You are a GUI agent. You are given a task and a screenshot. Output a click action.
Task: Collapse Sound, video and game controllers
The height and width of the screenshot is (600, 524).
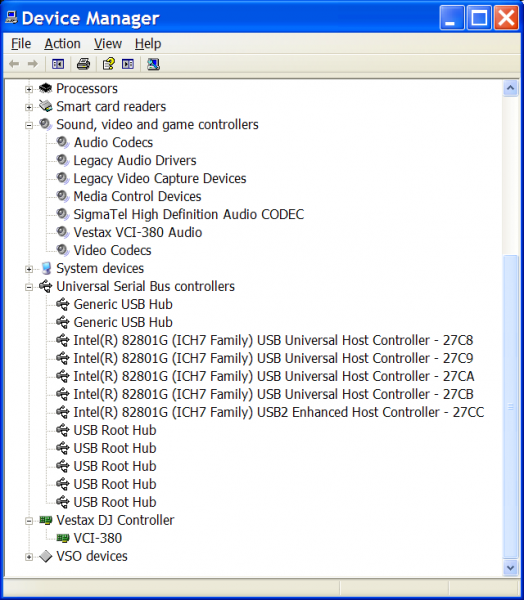click(x=29, y=125)
